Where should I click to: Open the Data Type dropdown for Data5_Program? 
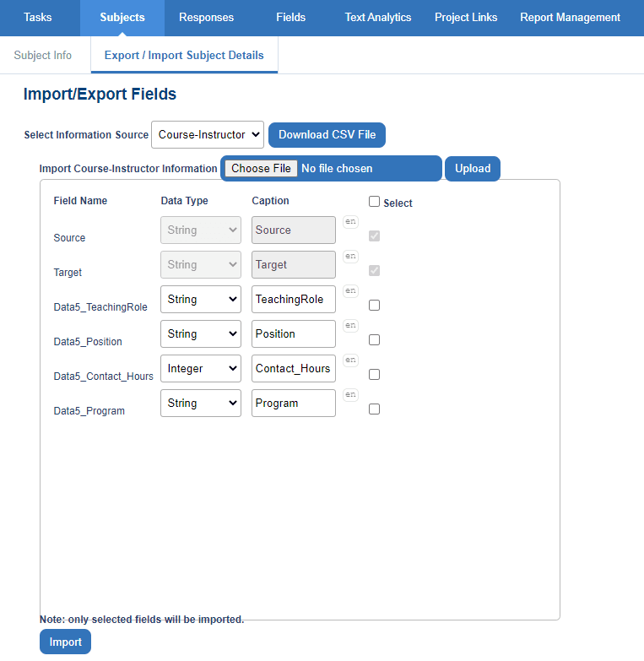pos(201,403)
